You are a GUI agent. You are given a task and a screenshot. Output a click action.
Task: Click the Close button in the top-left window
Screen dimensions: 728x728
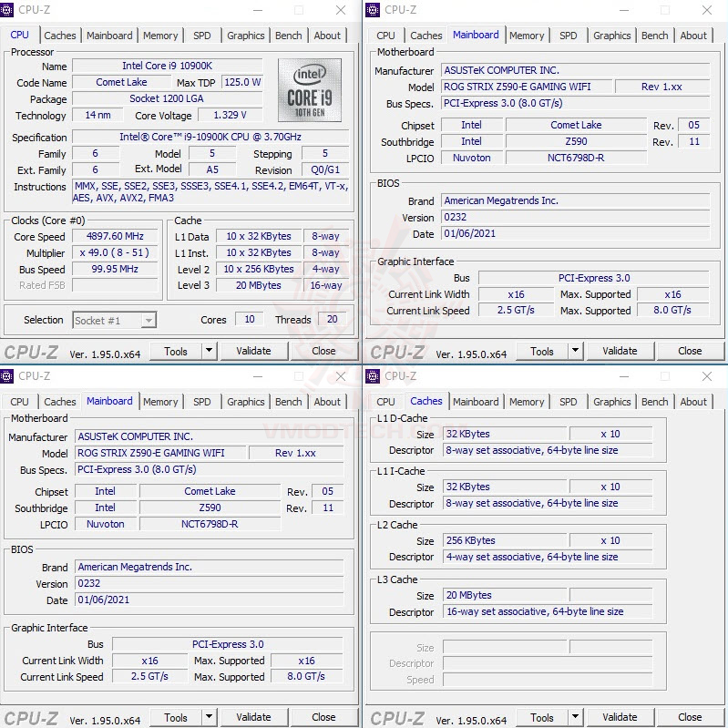click(x=323, y=351)
